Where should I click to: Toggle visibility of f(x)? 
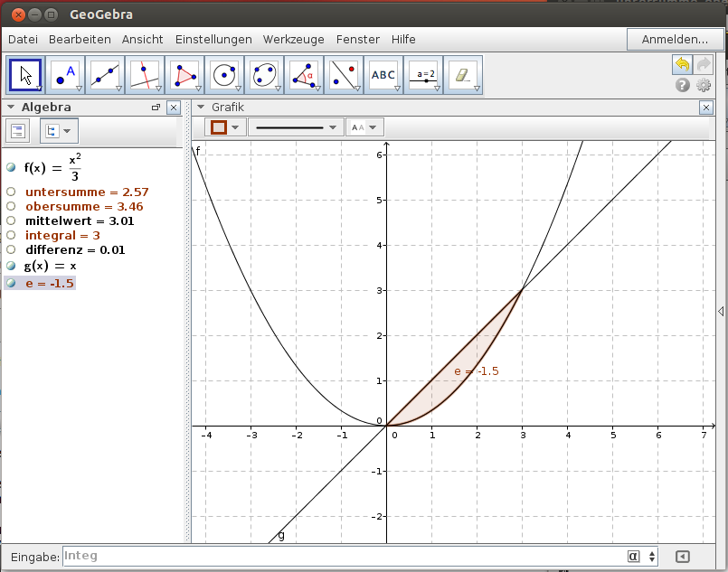(11, 167)
